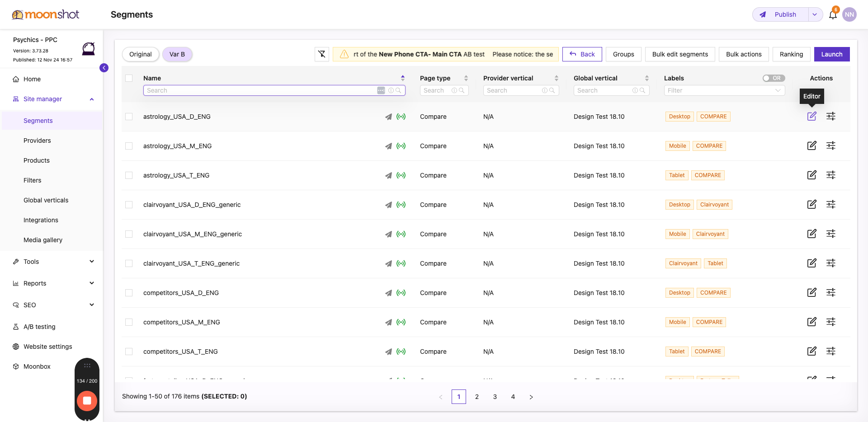Sort by Page type column arrows
This screenshot has width=868, height=422.
click(x=466, y=78)
